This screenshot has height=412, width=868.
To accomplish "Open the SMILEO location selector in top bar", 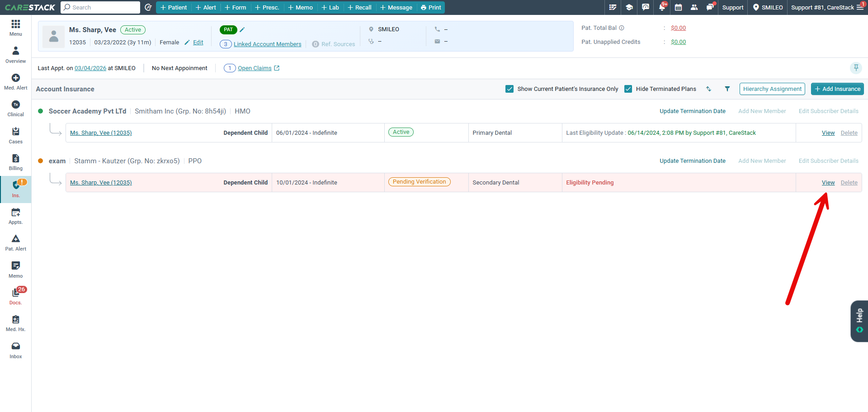I will 768,7.
